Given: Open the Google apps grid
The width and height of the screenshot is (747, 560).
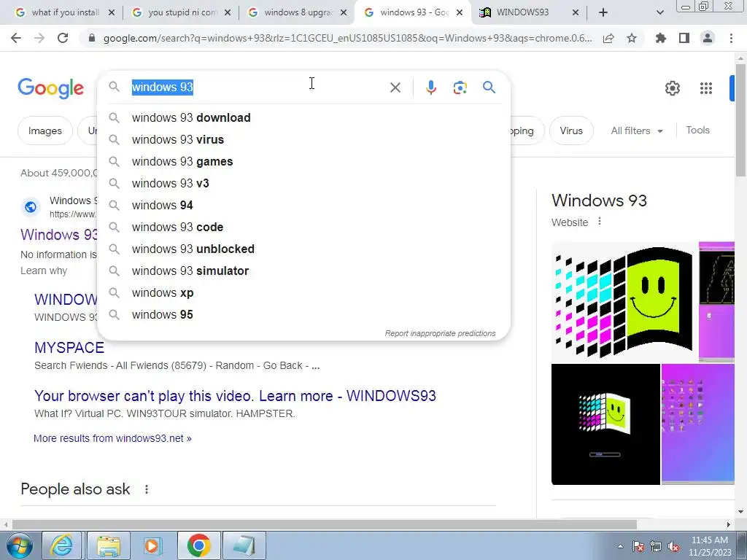Looking at the screenshot, I should click(706, 88).
